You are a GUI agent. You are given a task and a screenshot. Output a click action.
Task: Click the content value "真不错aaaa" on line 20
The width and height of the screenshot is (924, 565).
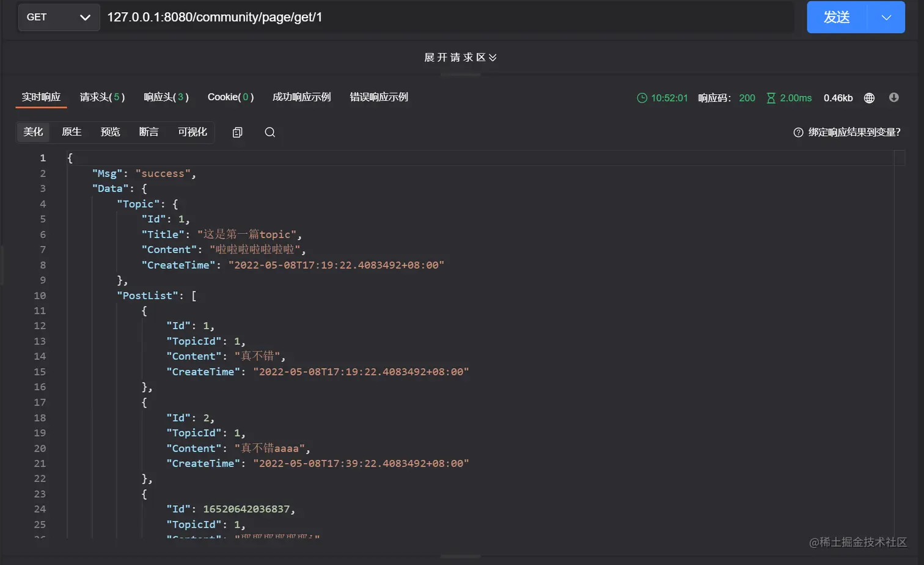[269, 448]
